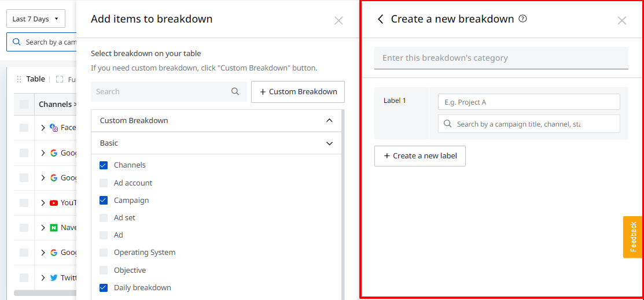
Task: Expand the YouTube channel row
Action: (x=43, y=203)
